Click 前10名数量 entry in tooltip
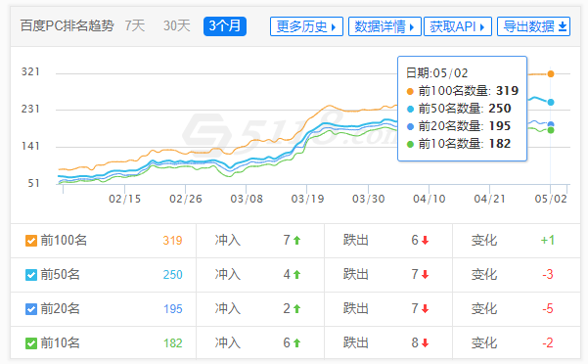 [x=459, y=144]
